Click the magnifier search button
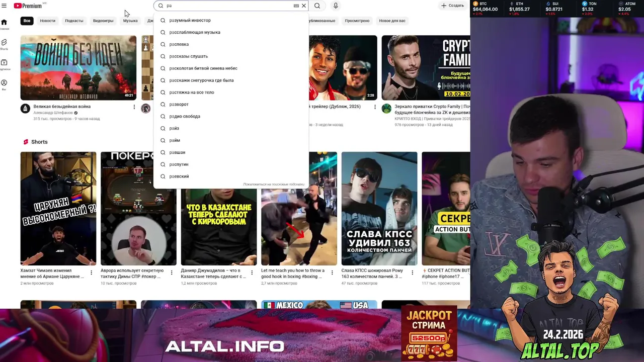Screen dimensions: 644x362 317,6
